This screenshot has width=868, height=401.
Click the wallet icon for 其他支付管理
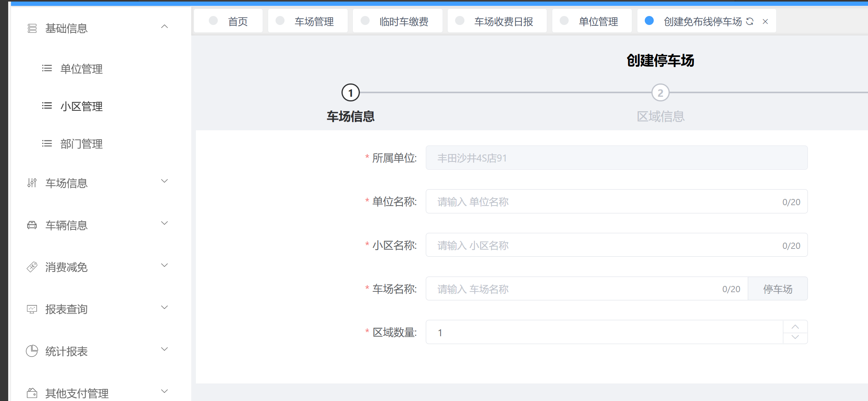(x=32, y=393)
